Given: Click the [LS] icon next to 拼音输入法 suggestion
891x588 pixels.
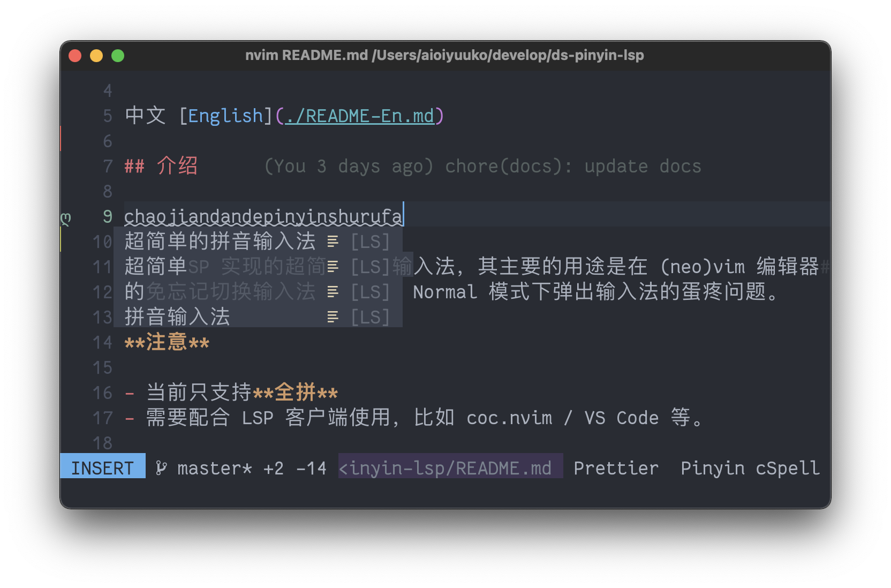Looking at the screenshot, I should (371, 316).
